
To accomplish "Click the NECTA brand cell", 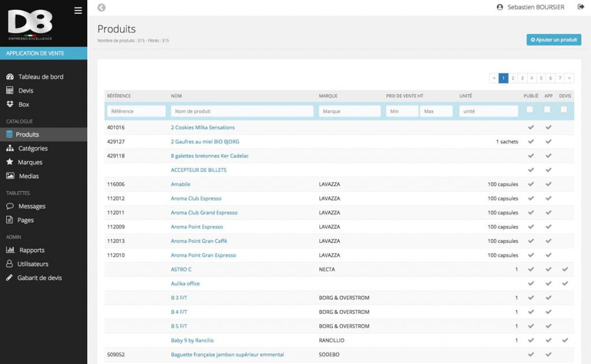I will click(x=327, y=269).
